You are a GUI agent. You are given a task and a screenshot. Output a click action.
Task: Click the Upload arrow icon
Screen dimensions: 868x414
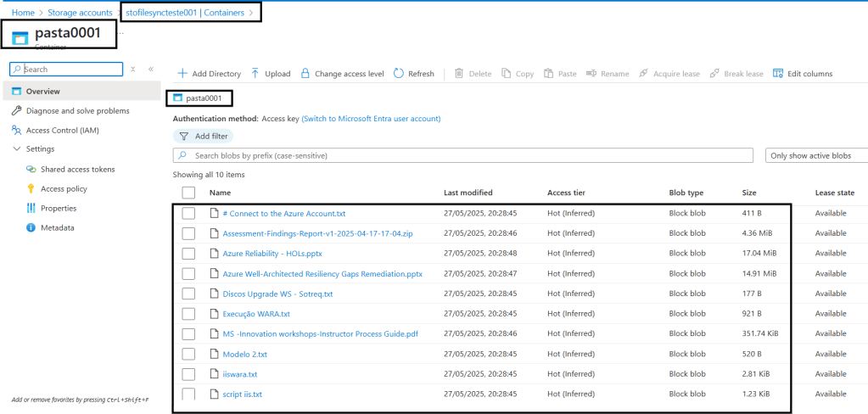pos(255,74)
